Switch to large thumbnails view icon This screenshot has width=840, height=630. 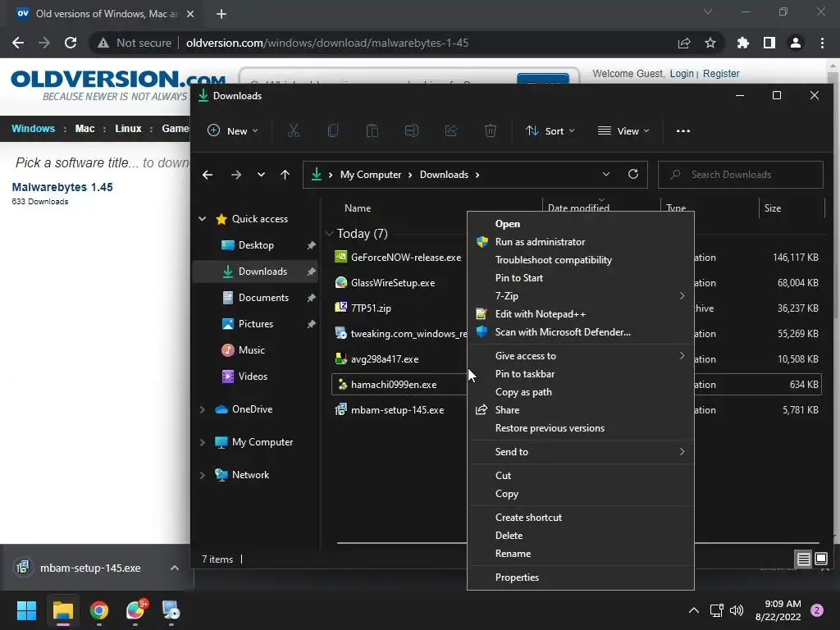click(x=820, y=559)
